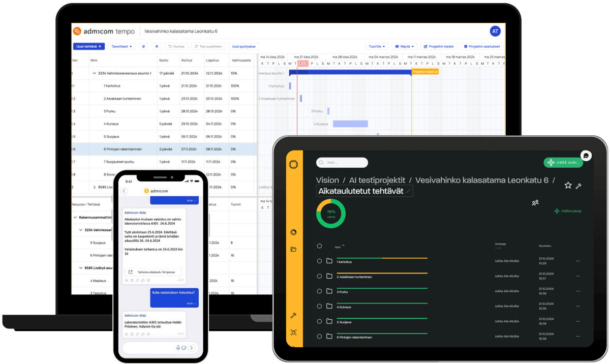Click the Uusi pystyalue button
Viewport: 610px width, 364px height.
pos(243,46)
